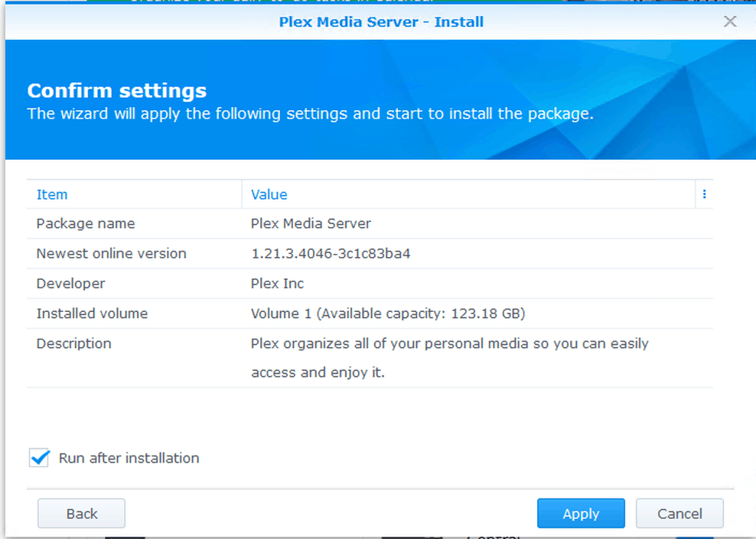Click the Item column header
The height and width of the screenshot is (539, 756).
pyautogui.click(x=134, y=195)
